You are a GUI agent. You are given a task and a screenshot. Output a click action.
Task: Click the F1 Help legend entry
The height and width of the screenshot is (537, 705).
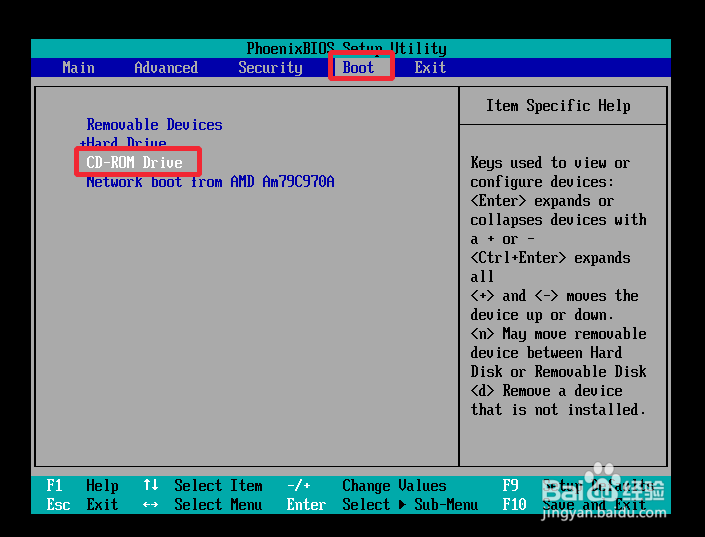click(82, 486)
